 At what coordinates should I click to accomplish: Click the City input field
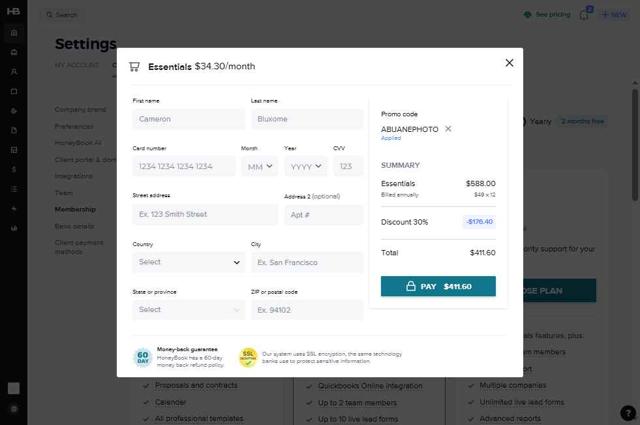coord(307,262)
